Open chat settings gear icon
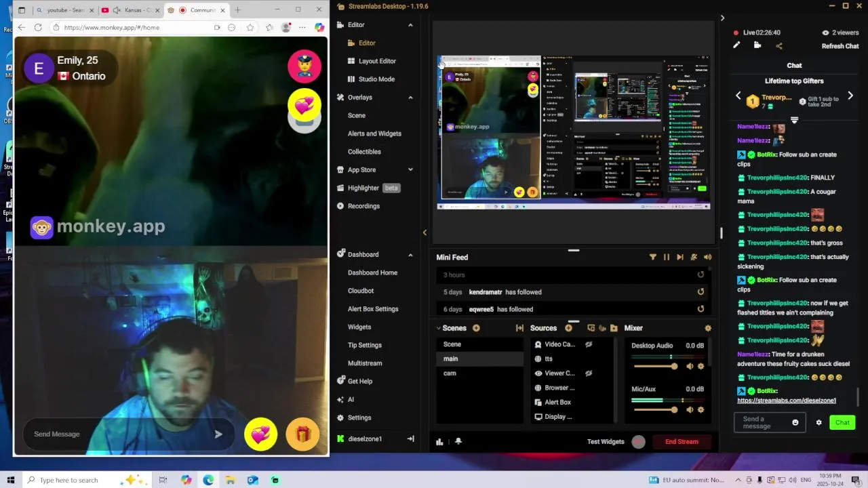868x488 pixels. 818,422
